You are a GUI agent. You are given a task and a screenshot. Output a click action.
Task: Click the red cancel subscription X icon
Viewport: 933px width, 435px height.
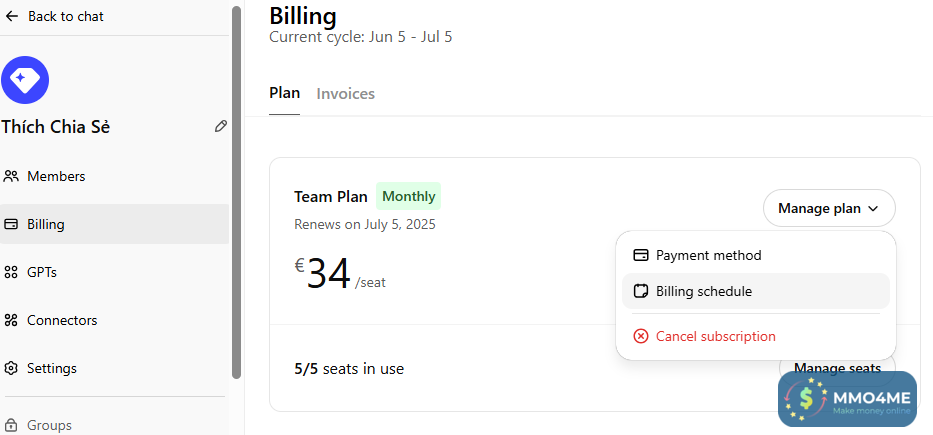(x=641, y=336)
